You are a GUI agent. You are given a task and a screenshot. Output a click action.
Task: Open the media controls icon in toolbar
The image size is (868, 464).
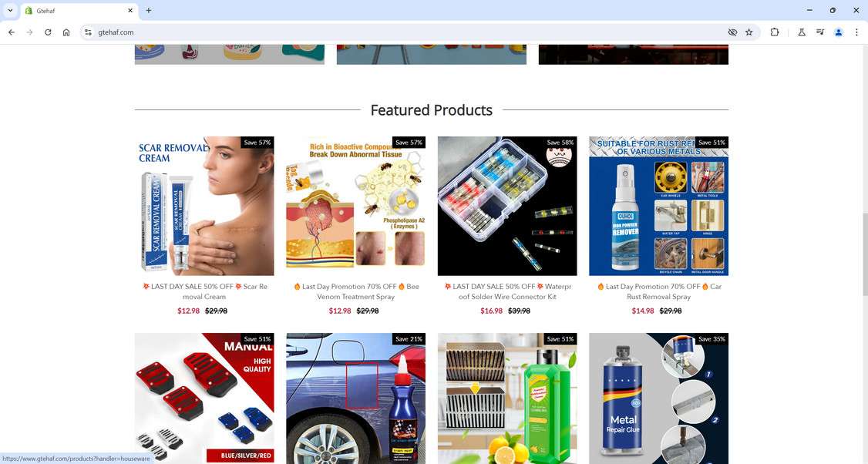point(820,32)
